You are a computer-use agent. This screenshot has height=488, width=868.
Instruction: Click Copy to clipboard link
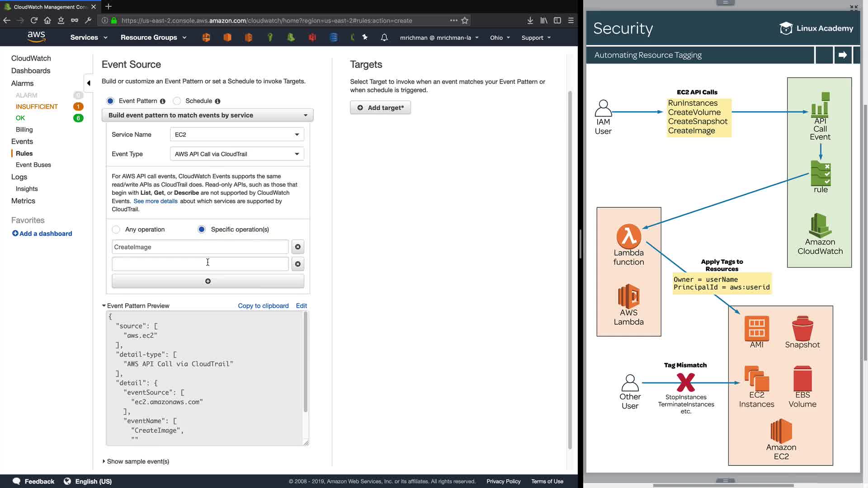263,306
